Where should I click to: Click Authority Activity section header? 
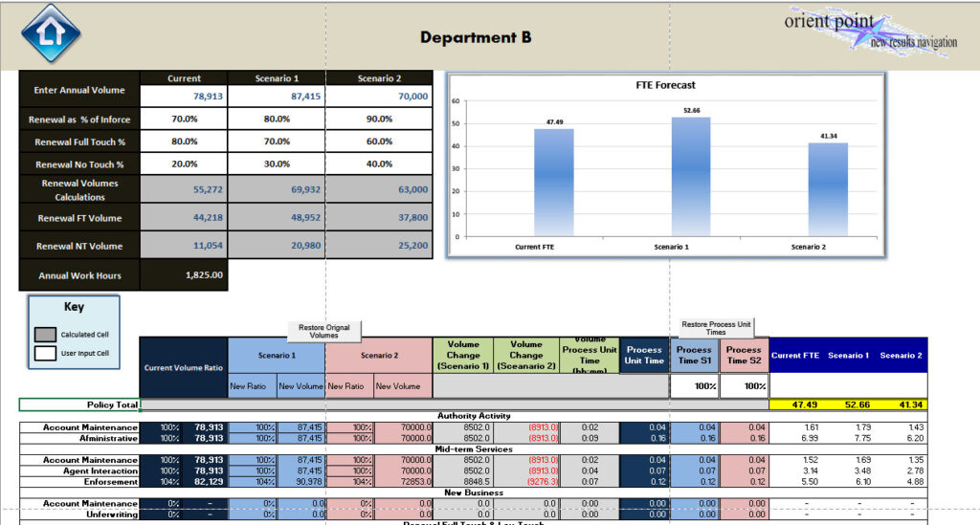pyautogui.click(x=474, y=416)
